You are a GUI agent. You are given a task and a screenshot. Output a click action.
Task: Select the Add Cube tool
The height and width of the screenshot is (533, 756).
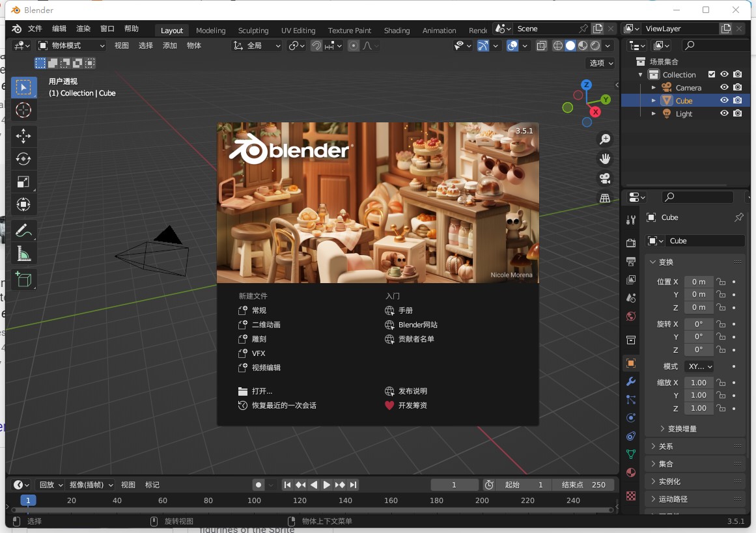[23, 279]
